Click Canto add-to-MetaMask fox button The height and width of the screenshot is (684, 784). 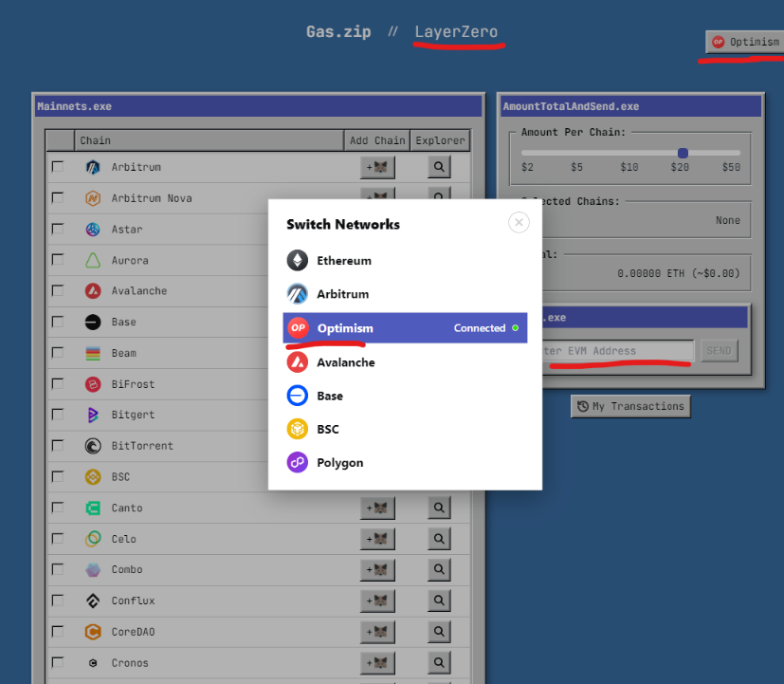click(x=377, y=508)
